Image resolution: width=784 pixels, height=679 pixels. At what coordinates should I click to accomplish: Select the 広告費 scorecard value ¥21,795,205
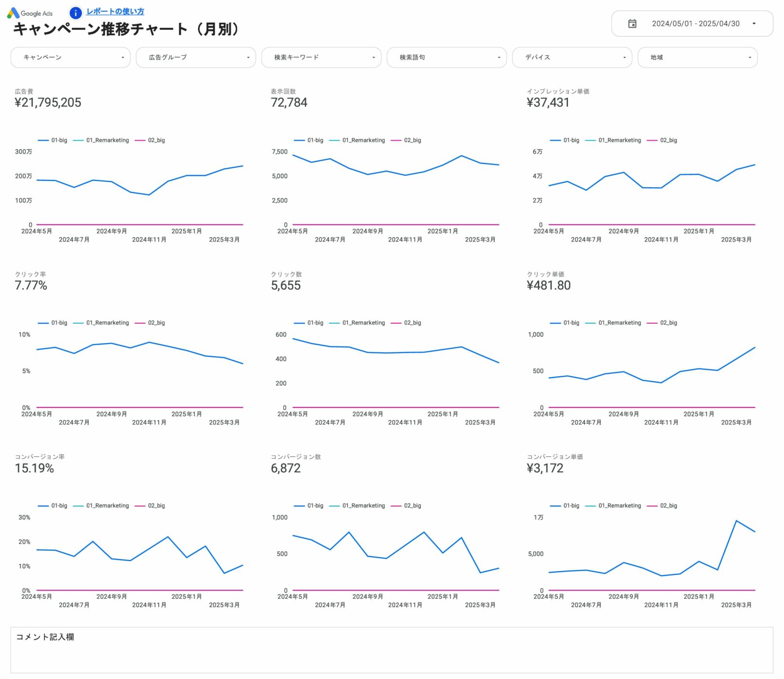point(48,103)
